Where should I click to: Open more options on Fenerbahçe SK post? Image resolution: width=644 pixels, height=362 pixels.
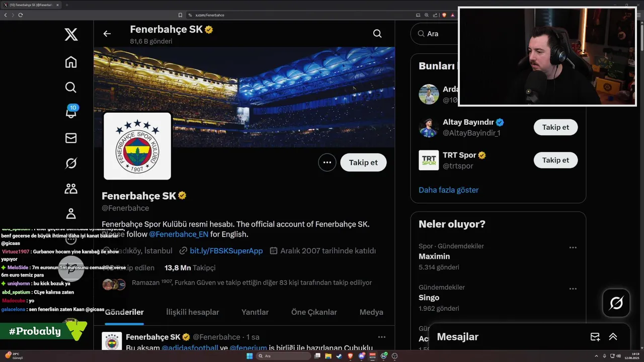(381, 337)
